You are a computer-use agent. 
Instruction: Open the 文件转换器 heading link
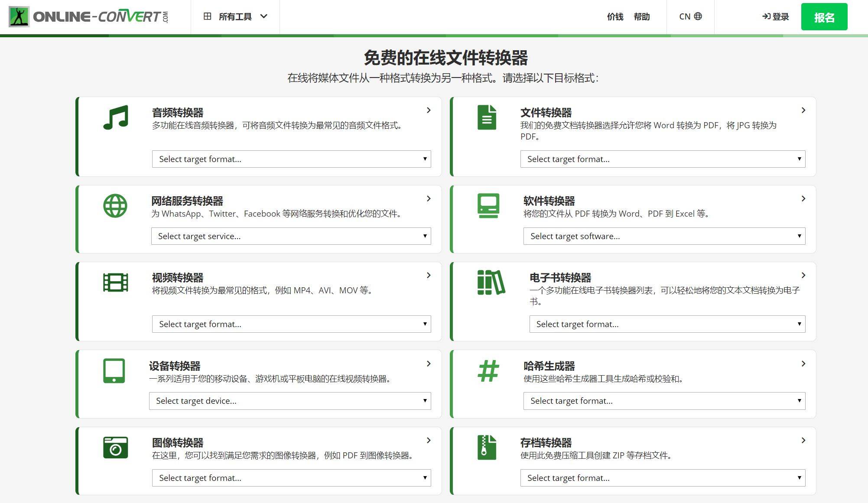click(x=546, y=113)
